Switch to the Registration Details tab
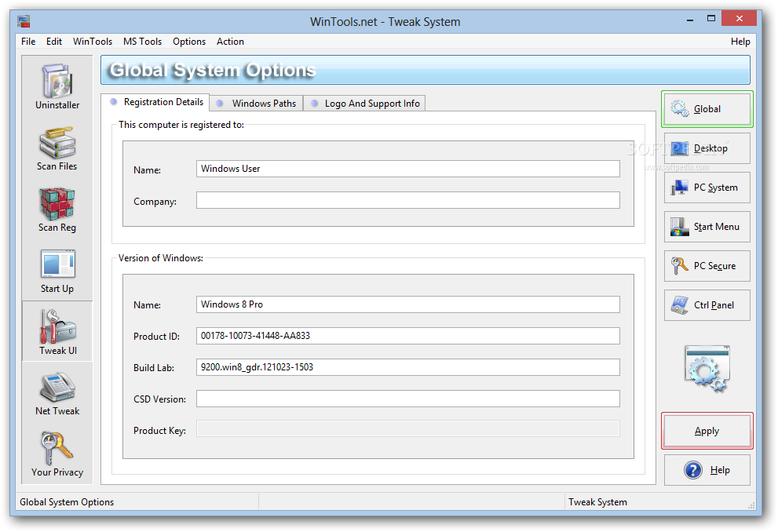The height and width of the screenshot is (532, 778). (155, 102)
